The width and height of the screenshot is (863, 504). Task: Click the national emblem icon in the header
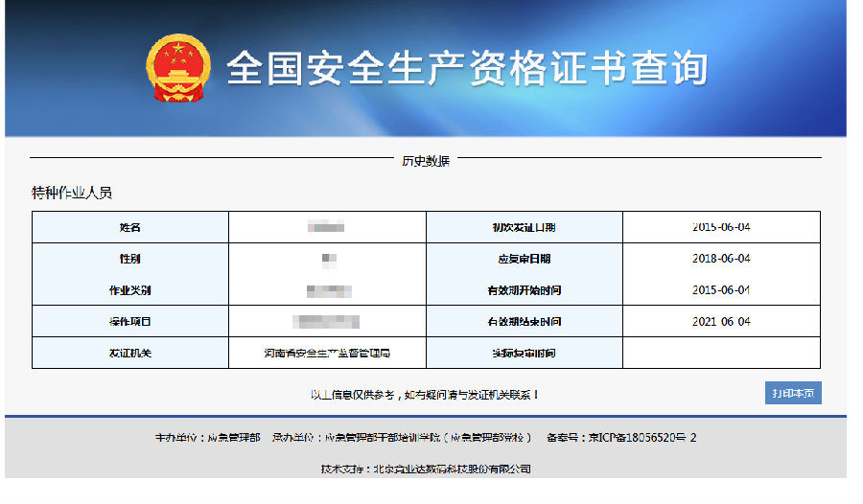(x=177, y=68)
